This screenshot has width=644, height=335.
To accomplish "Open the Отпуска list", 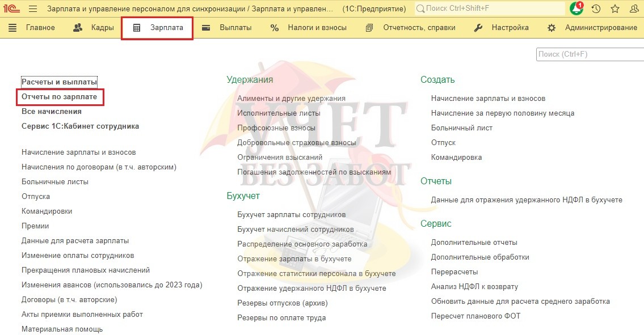I will pyautogui.click(x=36, y=196).
